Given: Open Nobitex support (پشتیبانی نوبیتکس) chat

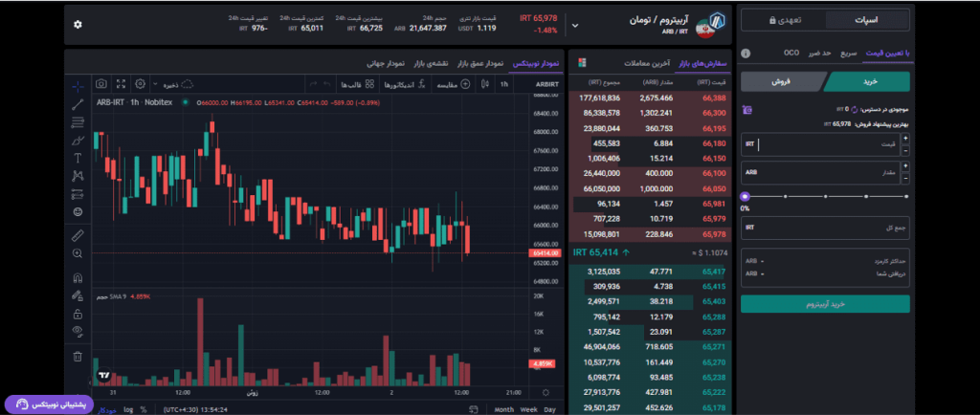Looking at the screenshot, I should (50, 404).
